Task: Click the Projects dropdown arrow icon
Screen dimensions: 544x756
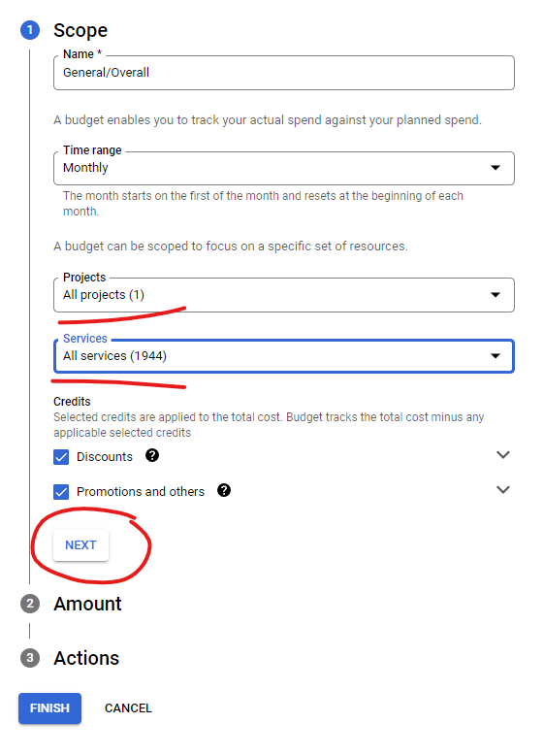Action: point(496,295)
